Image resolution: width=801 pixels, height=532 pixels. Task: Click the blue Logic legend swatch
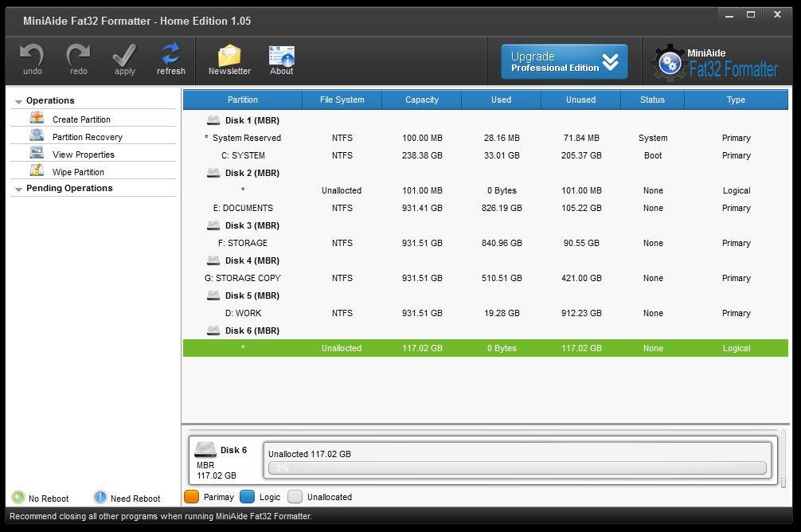(x=248, y=497)
